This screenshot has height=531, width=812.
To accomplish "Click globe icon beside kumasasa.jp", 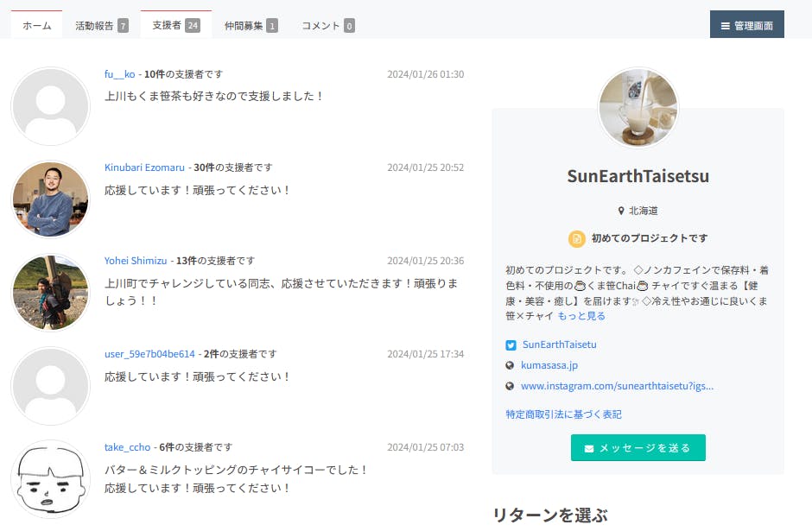I will tap(511, 366).
